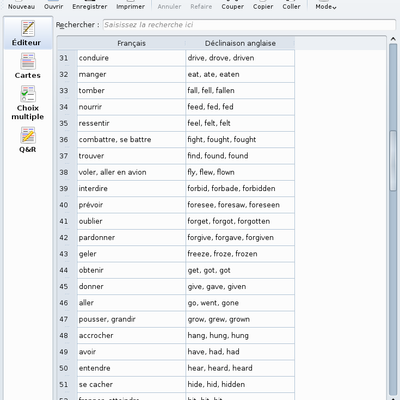Select the cell 'forbid, forbade, forbidden'
Screen dimensions: 400x400
point(240,189)
